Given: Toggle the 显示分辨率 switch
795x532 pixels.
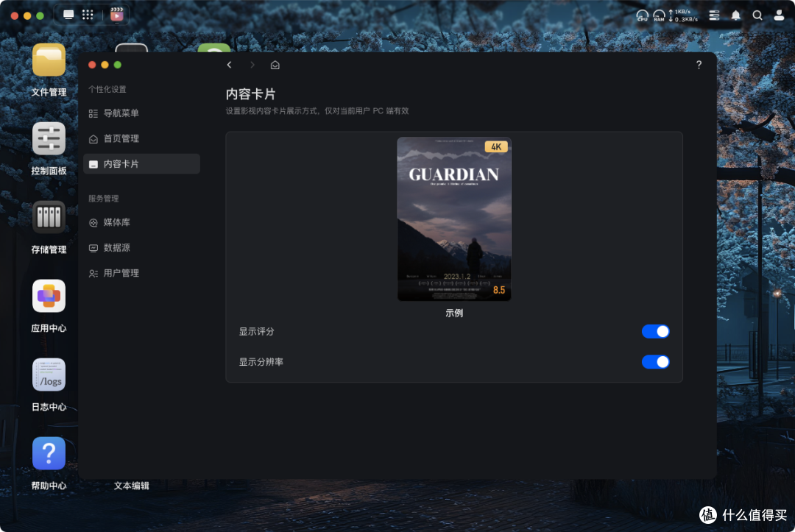Looking at the screenshot, I should (x=656, y=362).
